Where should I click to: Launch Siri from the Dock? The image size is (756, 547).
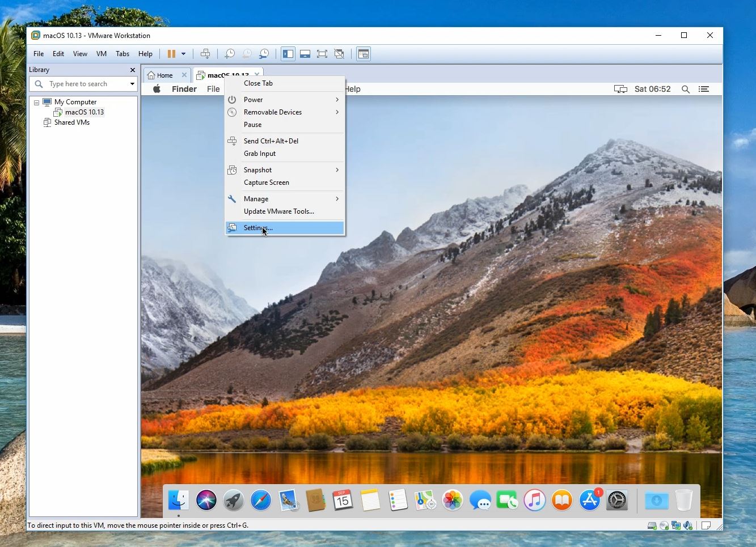click(206, 500)
